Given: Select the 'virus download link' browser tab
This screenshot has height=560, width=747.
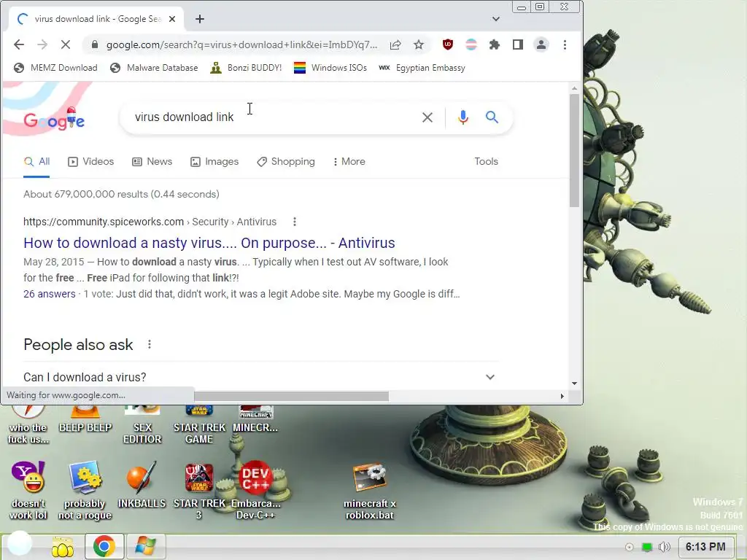Looking at the screenshot, I should 97,19.
